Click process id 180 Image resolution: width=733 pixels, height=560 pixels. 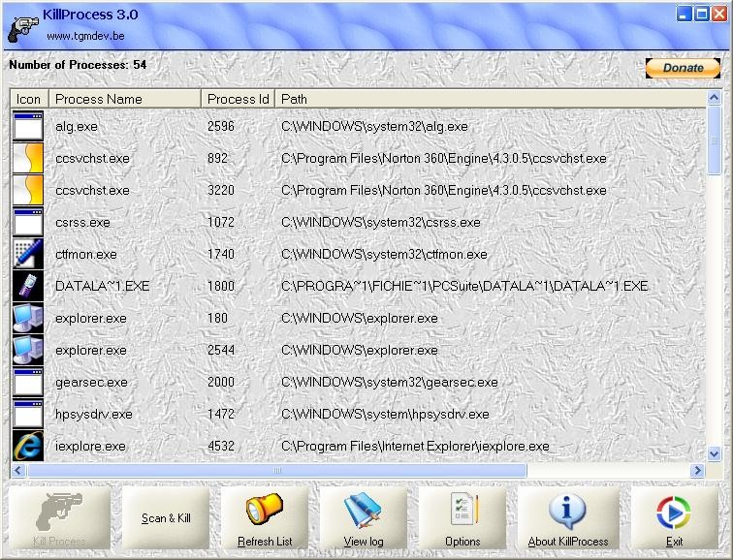click(217, 318)
